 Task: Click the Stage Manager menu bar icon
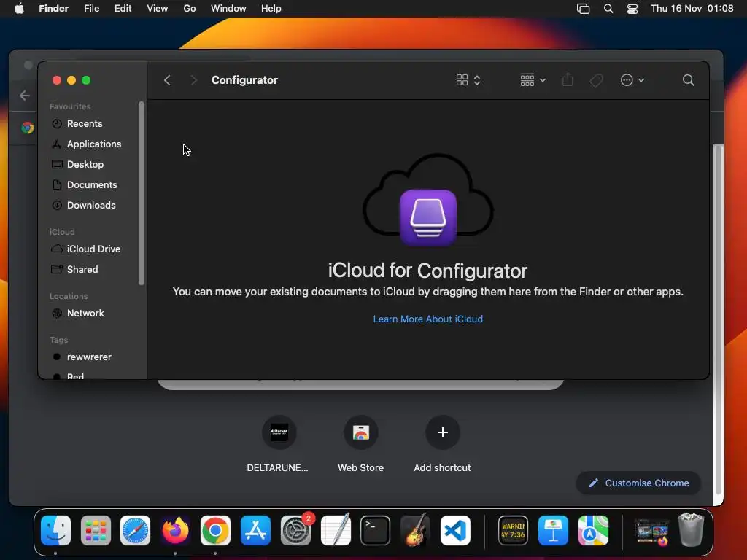click(583, 9)
